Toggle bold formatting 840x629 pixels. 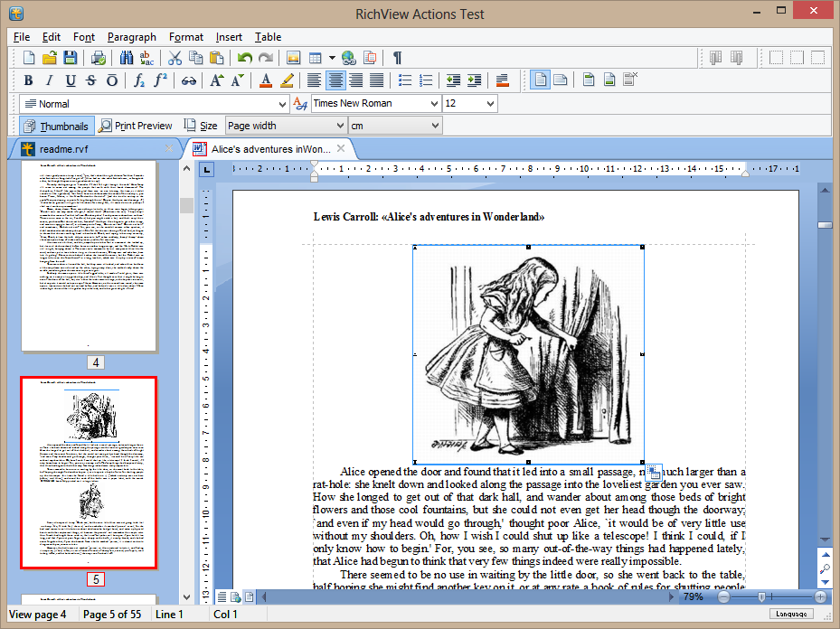28,80
